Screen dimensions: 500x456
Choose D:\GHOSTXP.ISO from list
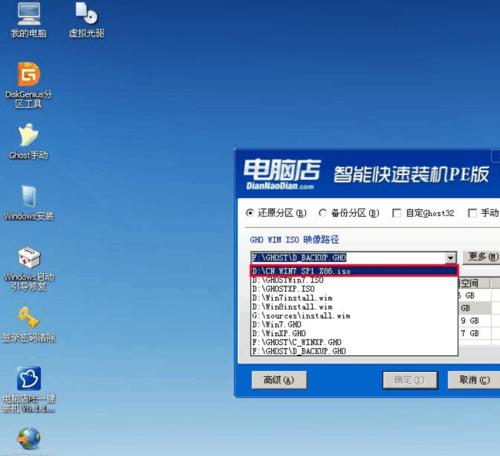pos(354,289)
